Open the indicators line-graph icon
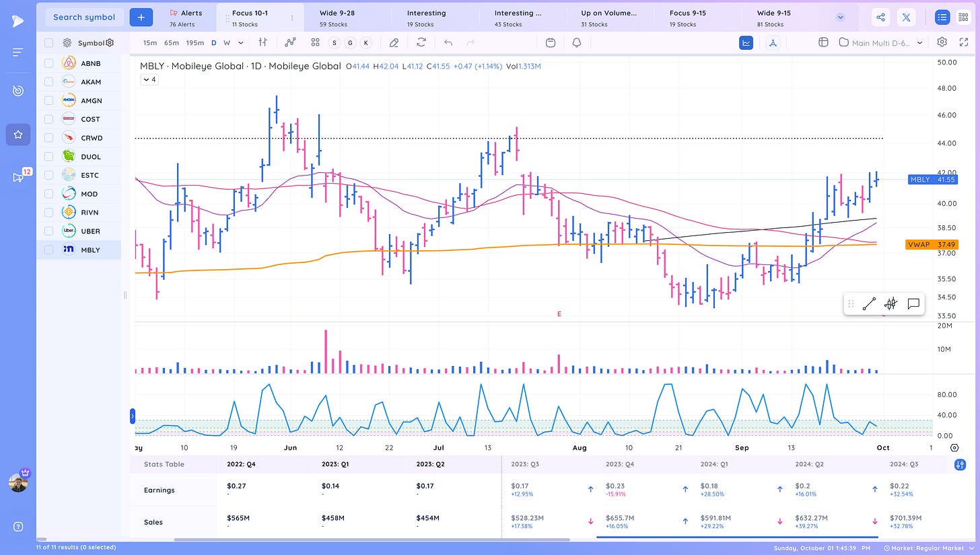980x555 pixels. point(290,42)
